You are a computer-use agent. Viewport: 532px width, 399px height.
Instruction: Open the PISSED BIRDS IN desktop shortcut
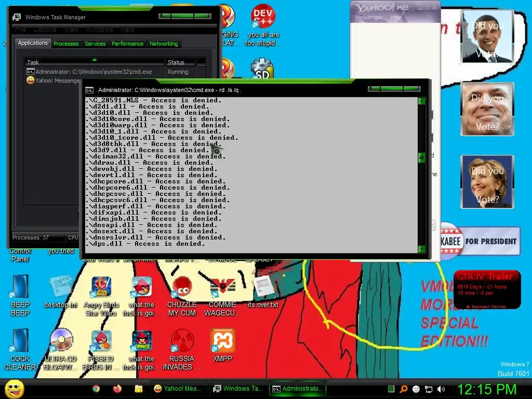101,350
